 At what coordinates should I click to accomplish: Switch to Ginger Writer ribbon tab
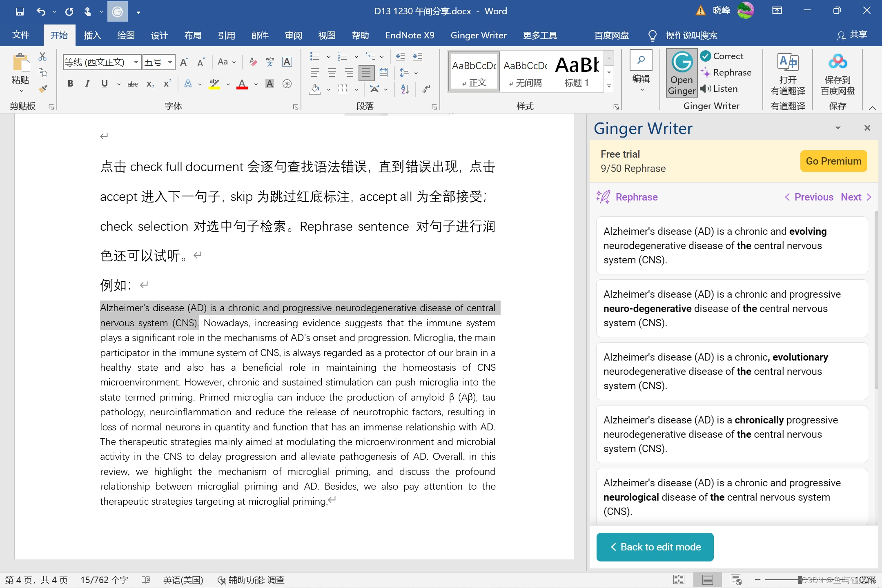[x=479, y=36]
